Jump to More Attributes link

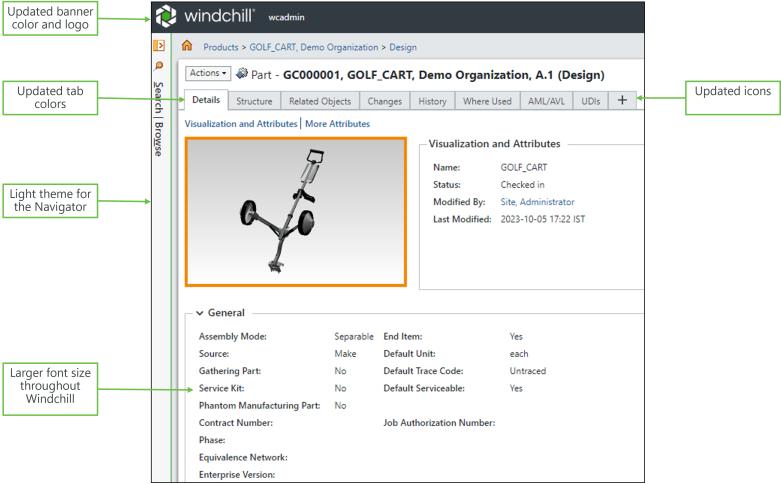coord(338,123)
